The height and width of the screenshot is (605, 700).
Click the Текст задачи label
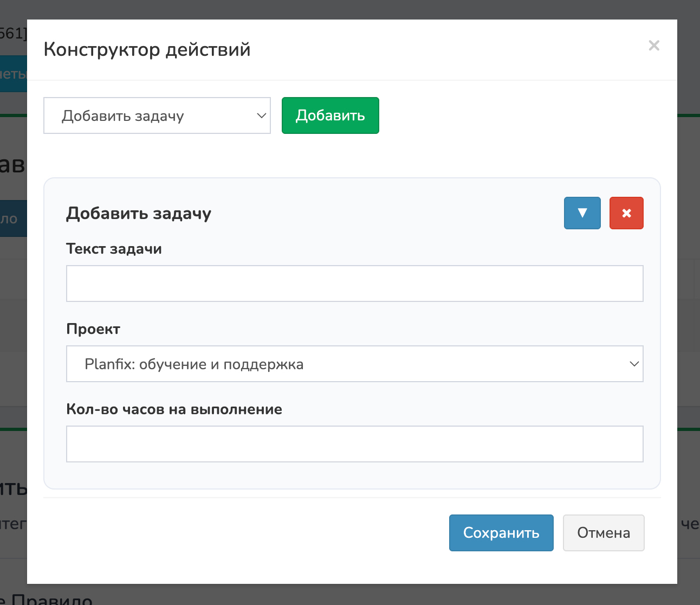[x=114, y=249]
